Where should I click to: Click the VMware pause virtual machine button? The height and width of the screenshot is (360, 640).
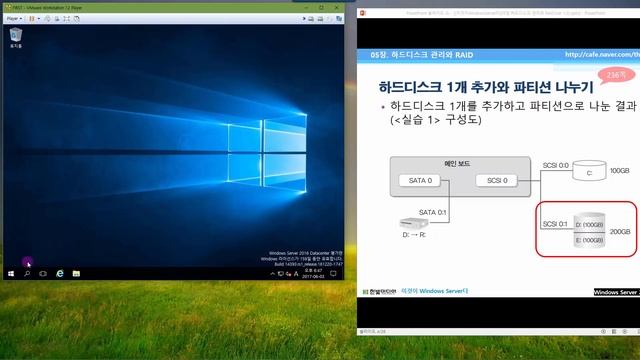click(32, 19)
